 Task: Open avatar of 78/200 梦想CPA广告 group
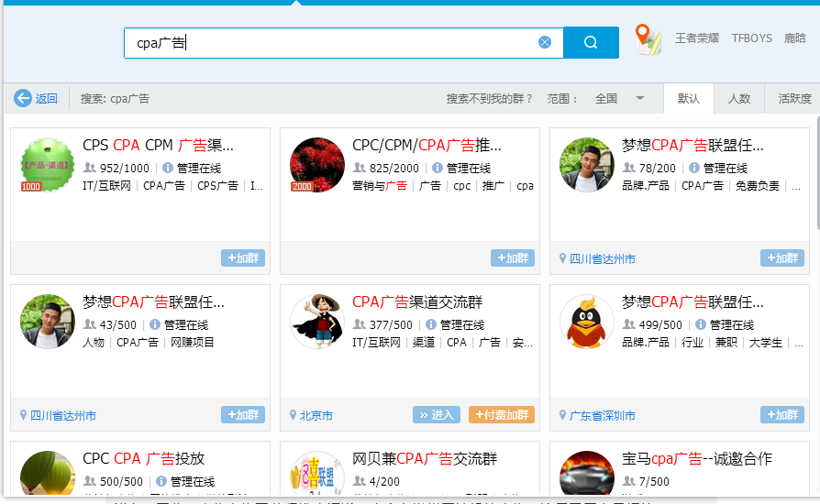pos(587,165)
